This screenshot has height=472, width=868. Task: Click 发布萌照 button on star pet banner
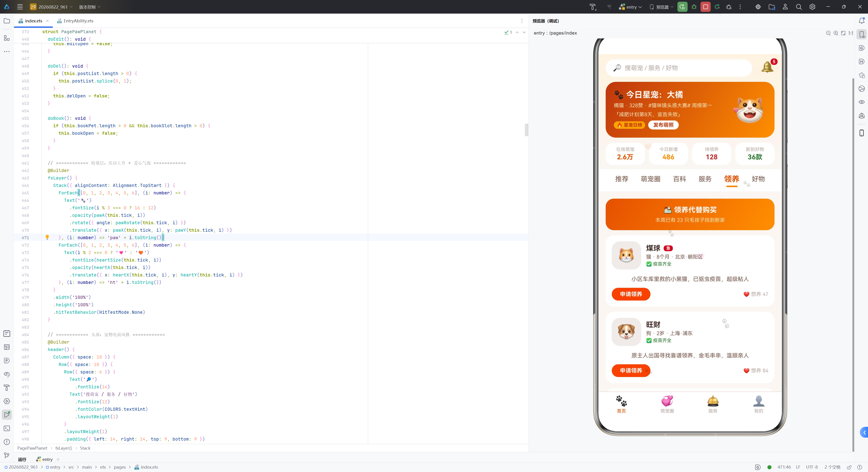tap(663, 125)
